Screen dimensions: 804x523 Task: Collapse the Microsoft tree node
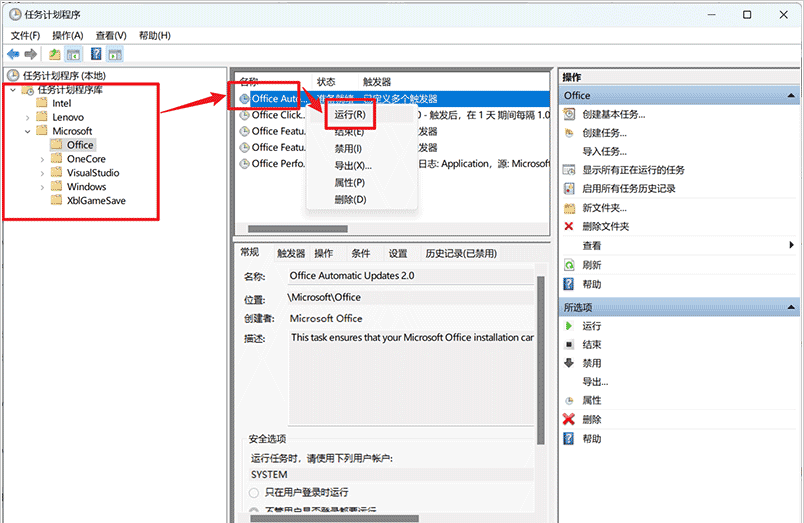28,131
